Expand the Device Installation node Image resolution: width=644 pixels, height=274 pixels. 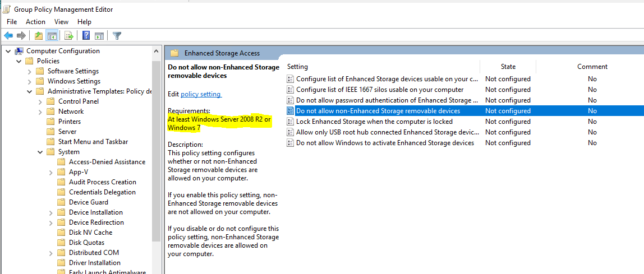click(51, 212)
